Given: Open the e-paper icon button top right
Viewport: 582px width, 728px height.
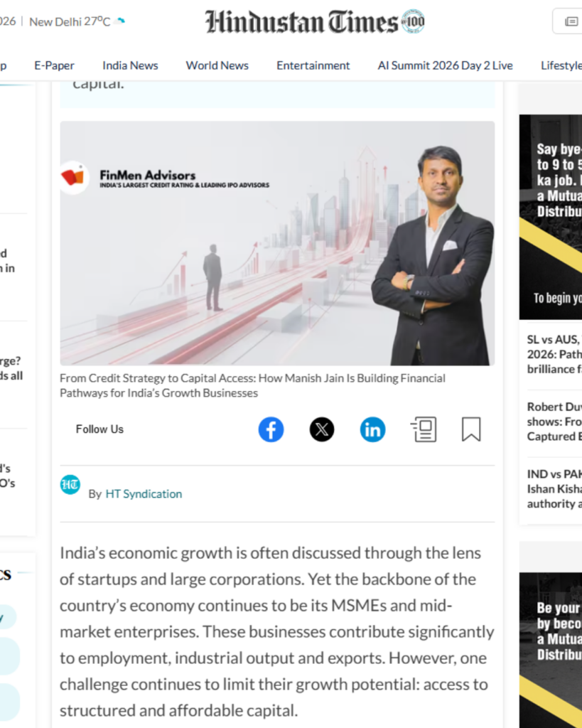Looking at the screenshot, I should 571,21.
